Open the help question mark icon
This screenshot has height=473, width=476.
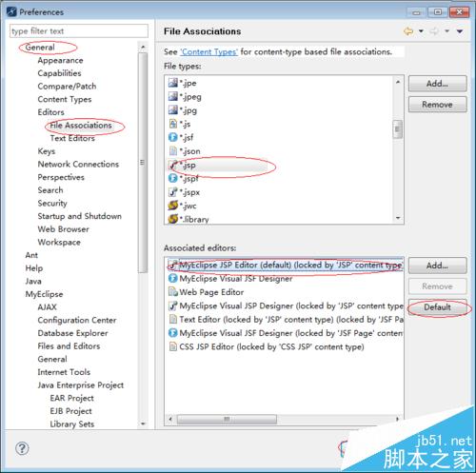tap(22, 448)
